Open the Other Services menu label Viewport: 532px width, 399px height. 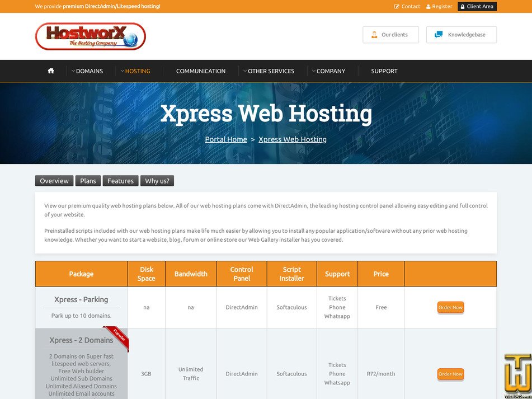coord(271,71)
